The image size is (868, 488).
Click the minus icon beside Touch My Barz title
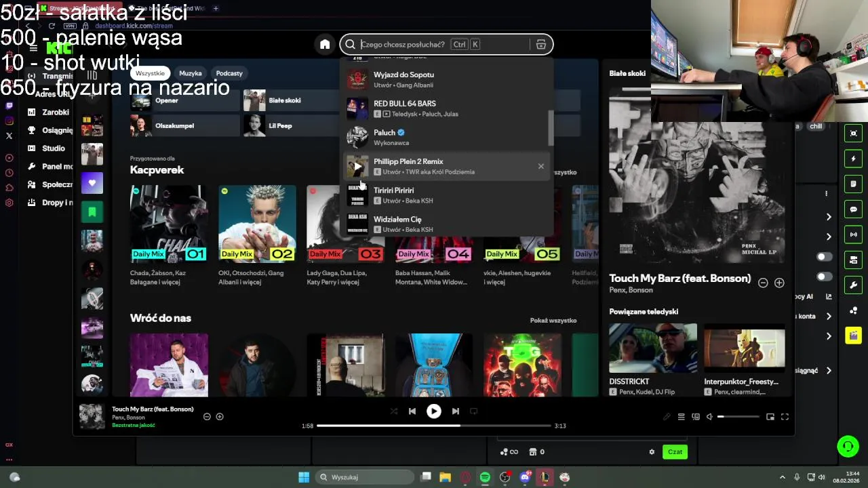pos(763,283)
